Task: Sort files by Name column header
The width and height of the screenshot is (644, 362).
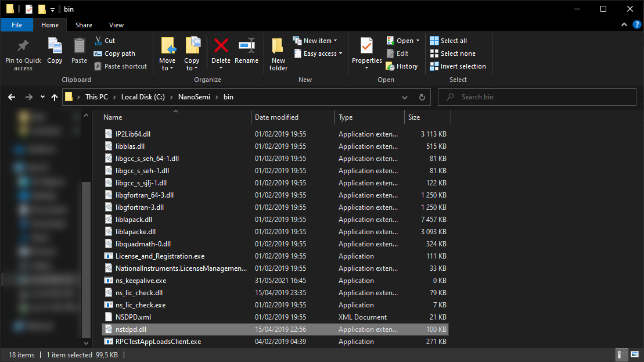Action: pyautogui.click(x=176, y=117)
